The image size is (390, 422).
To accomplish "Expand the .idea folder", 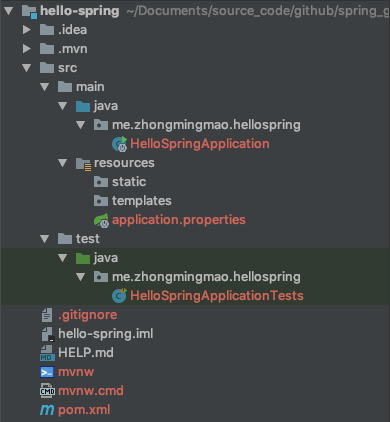I will 27,30.
